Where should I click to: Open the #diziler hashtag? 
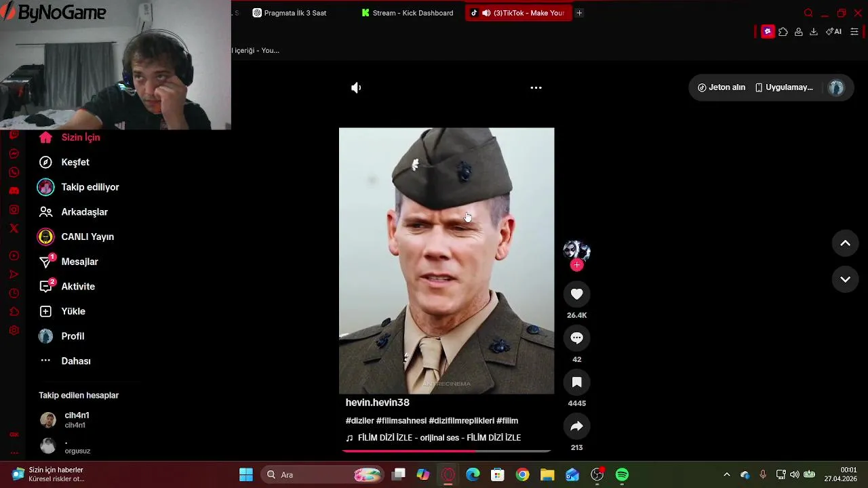pos(359,421)
